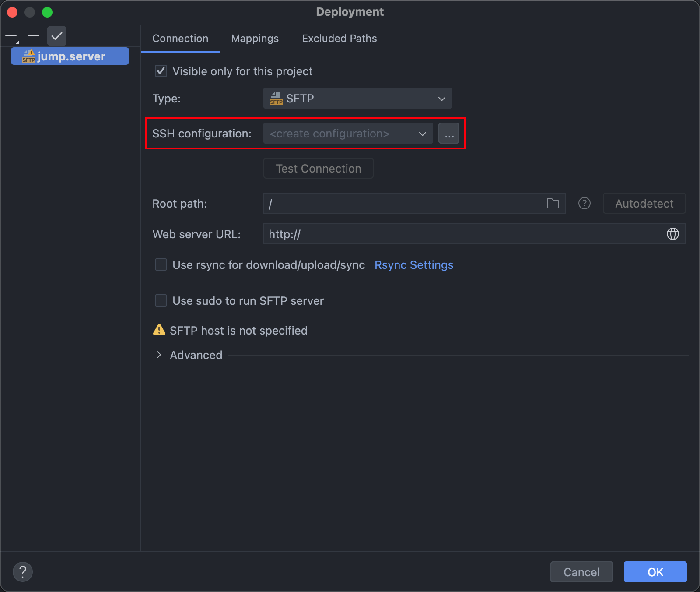700x592 pixels.
Task: Switch to the Connection tab
Action: click(180, 39)
